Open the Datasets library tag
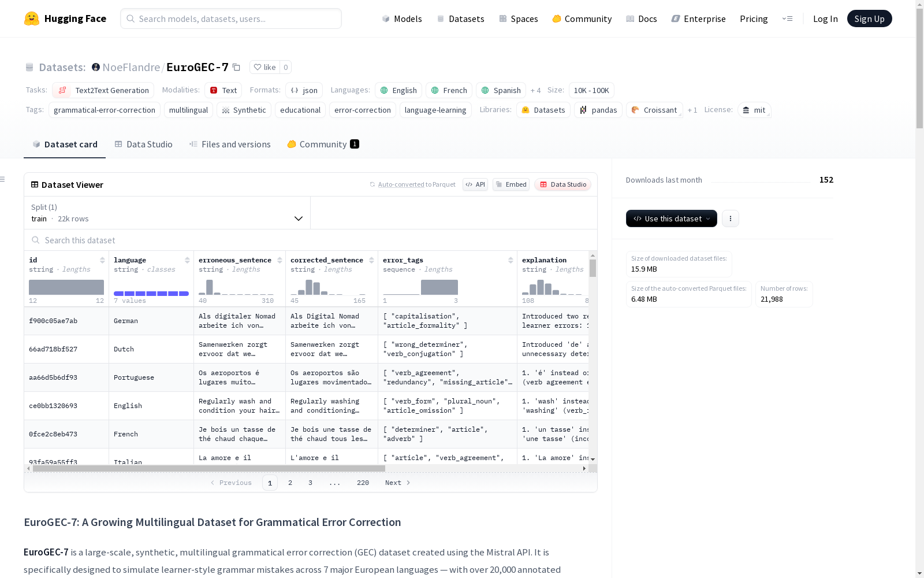 click(x=543, y=110)
